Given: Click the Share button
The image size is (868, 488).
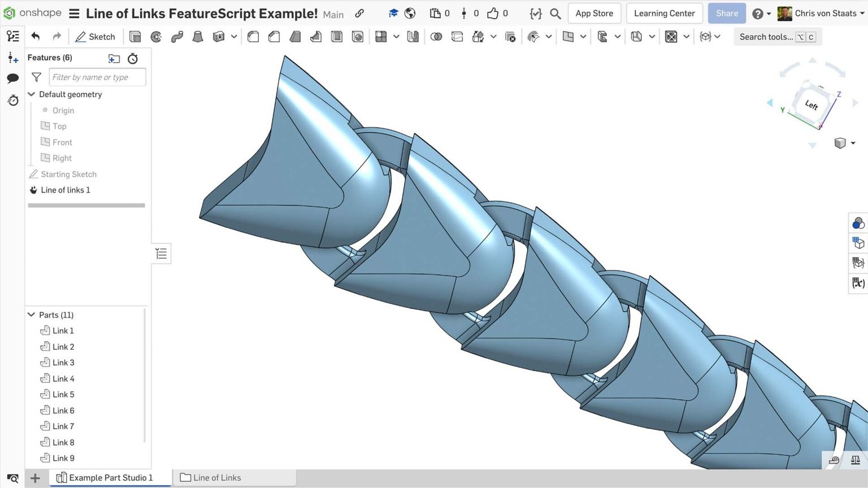Looking at the screenshot, I should click(x=726, y=13).
